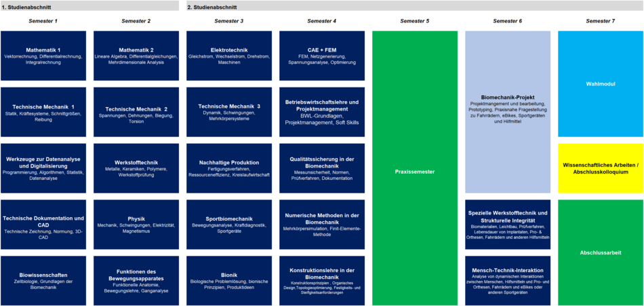Click the Technische Mechanik 3 module
644x306 pixels.
click(x=228, y=112)
